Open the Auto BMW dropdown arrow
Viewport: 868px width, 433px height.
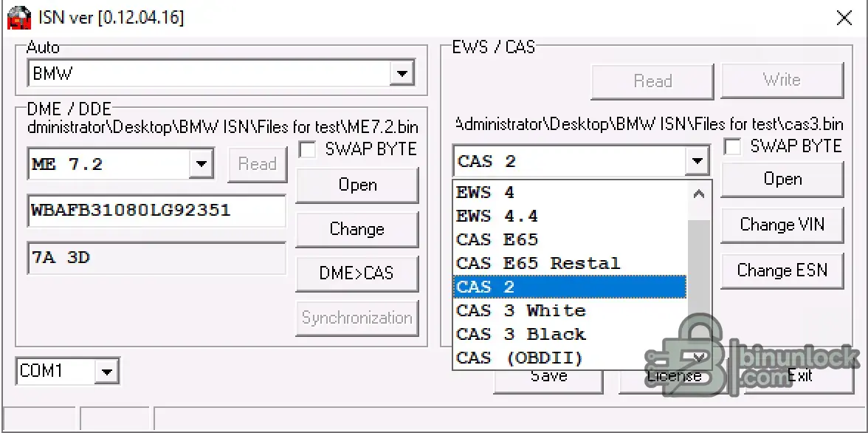[402, 73]
